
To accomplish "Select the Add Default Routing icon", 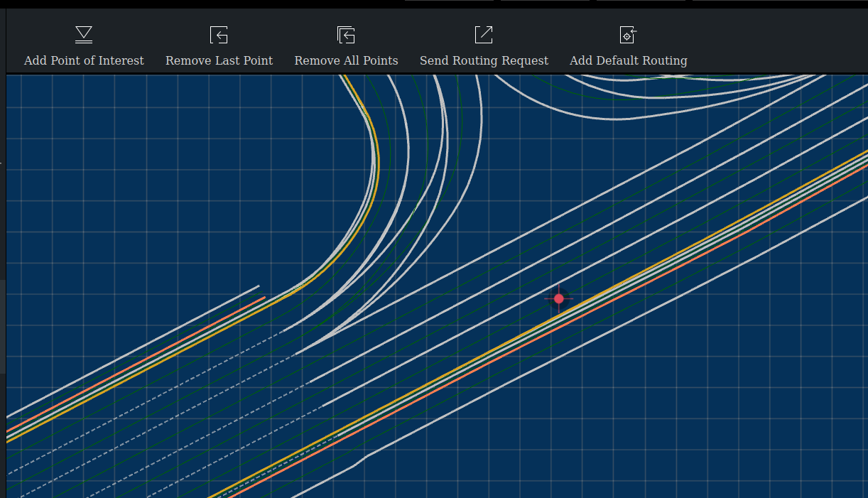I will coord(628,35).
